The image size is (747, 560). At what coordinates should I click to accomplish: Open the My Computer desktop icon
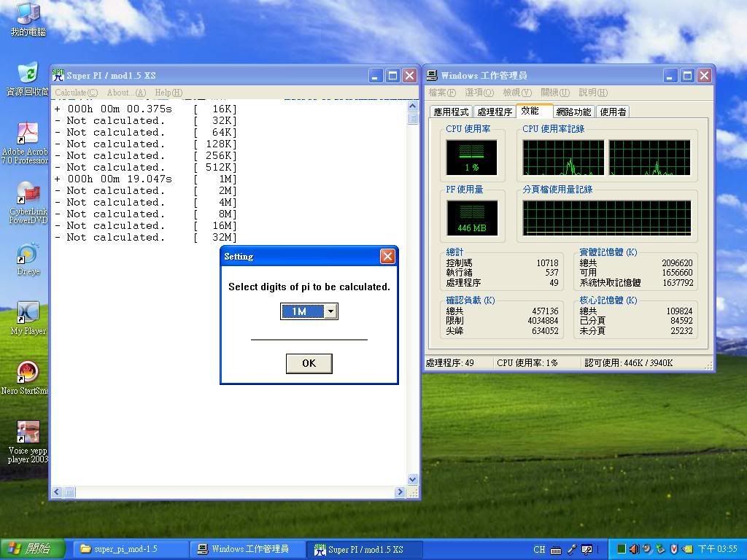tap(28, 15)
